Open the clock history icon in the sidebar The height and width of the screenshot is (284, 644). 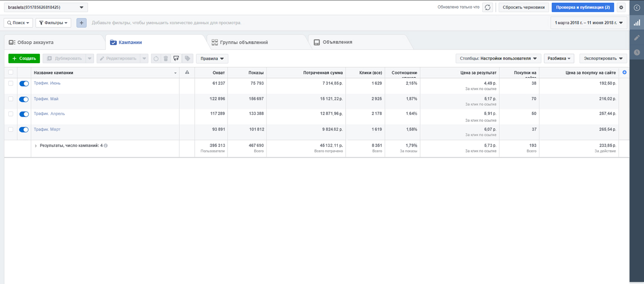(x=637, y=52)
